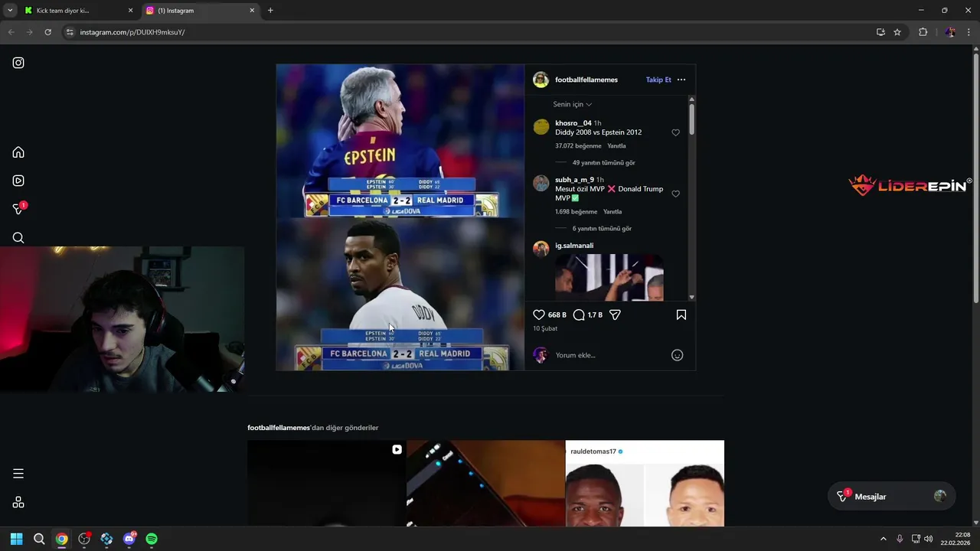Open GIF image in ig.salmanali comment
The image size is (980, 551).
click(609, 277)
